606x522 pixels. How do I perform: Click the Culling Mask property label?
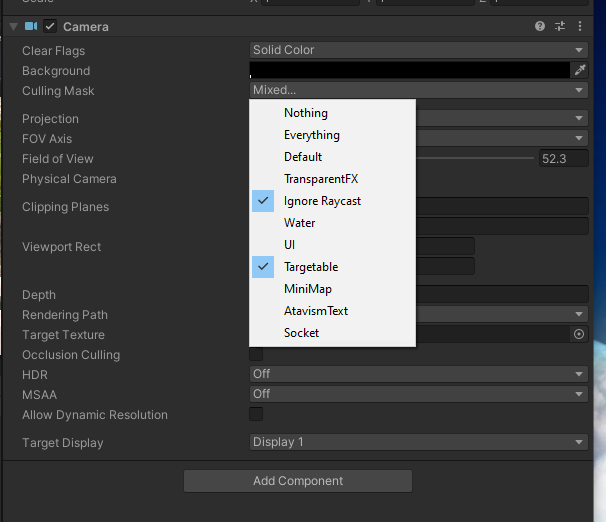click(58, 91)
